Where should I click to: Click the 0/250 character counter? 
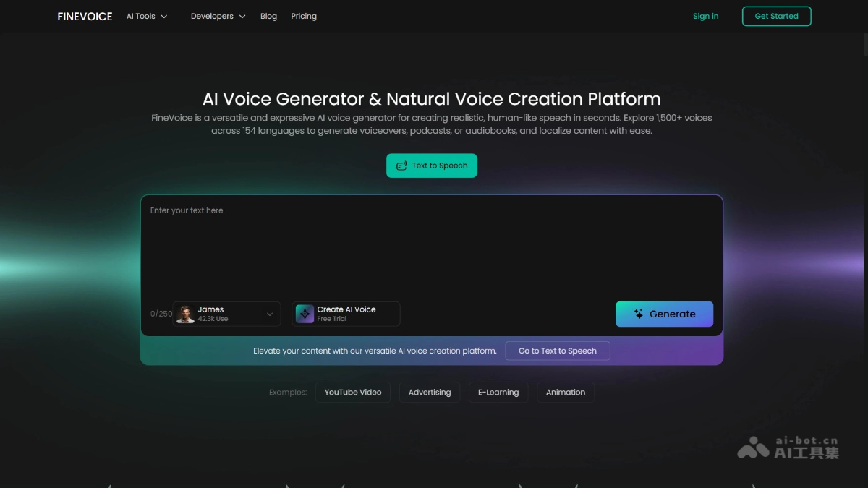[x=161, y=314]
